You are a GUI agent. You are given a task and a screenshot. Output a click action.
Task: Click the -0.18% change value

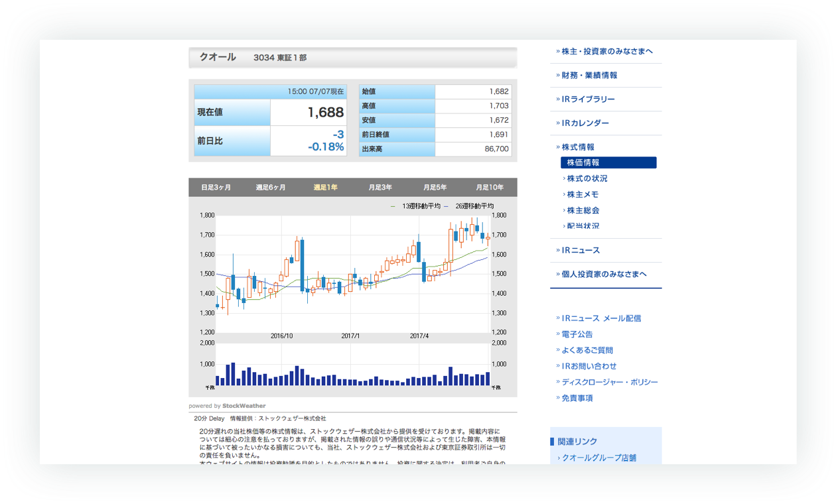326,147
